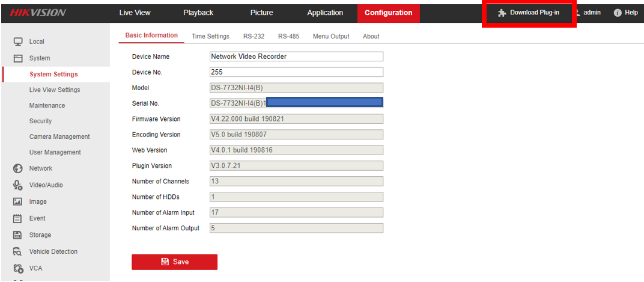Collapse the System section in sidebar
Image resolution: width=644 pixels, height=282 pixels.
click(39, 58)
